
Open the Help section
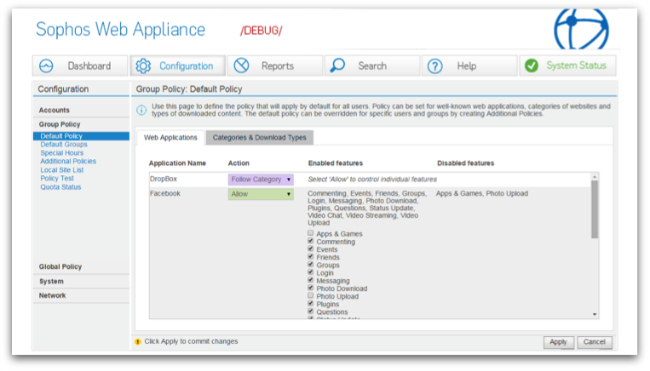[470, 66]
